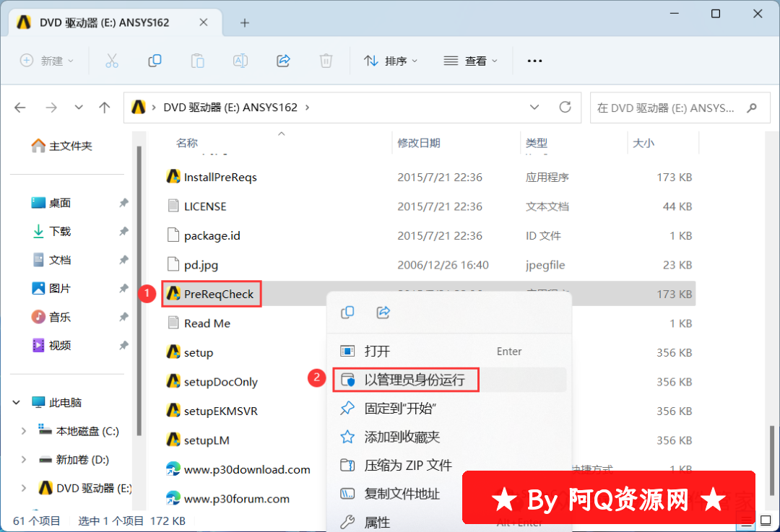Choose 以管理员身份运行 in the context menu
780x532 pixels.
(450, 380)
